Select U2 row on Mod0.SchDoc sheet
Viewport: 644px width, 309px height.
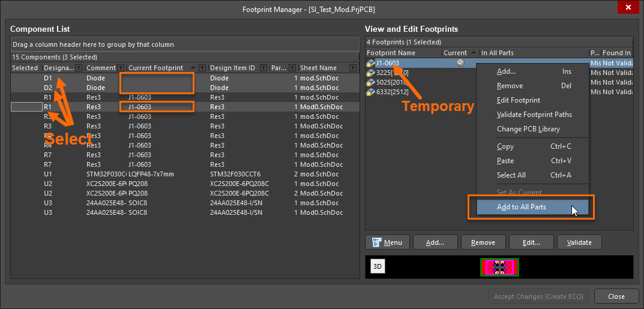(x=185, y=193)
